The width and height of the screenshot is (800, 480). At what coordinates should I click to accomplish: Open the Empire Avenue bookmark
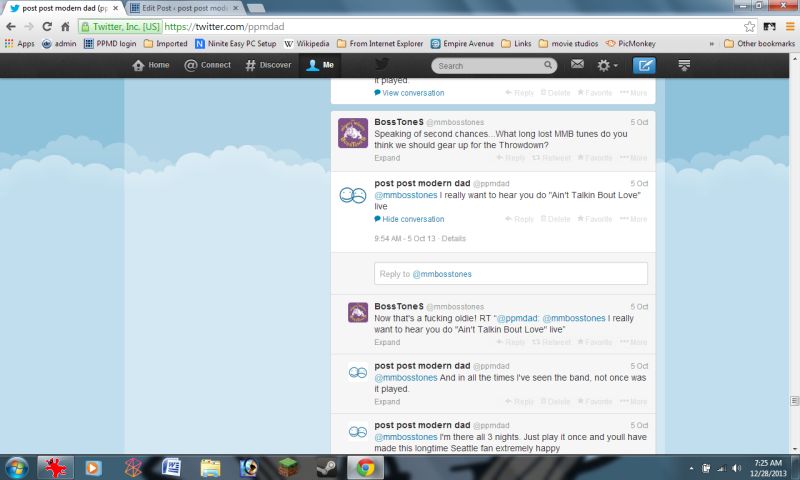pyautogui.click(x=462, y=44)
